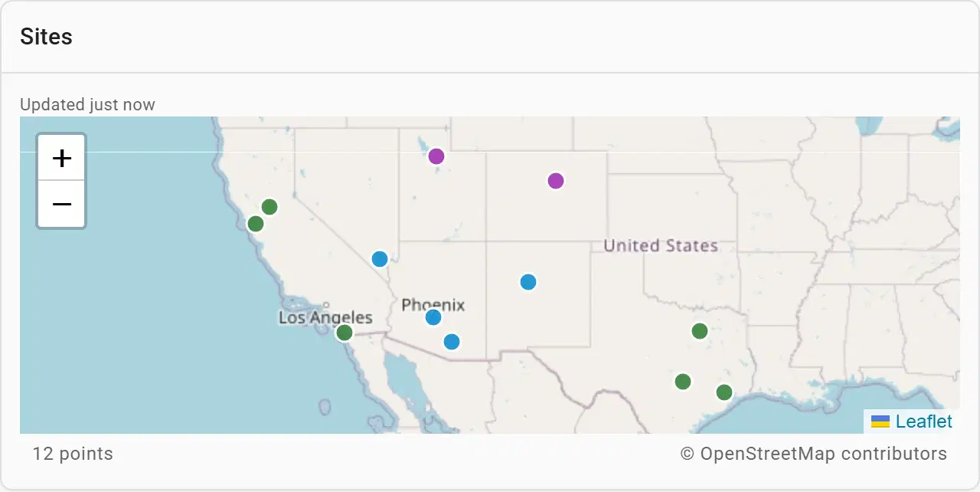The width and height of the screenshot is (980, 492).
Task: Select the blue marker at Nevada's southern tip
Action: (x=380, y=259)
